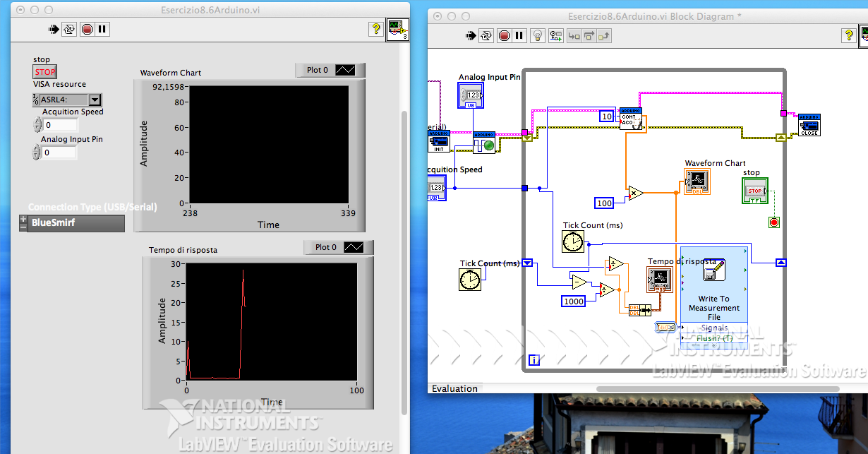Click the Step Over toolbar button
Screen dimensions: 868x454
[589, 35]
